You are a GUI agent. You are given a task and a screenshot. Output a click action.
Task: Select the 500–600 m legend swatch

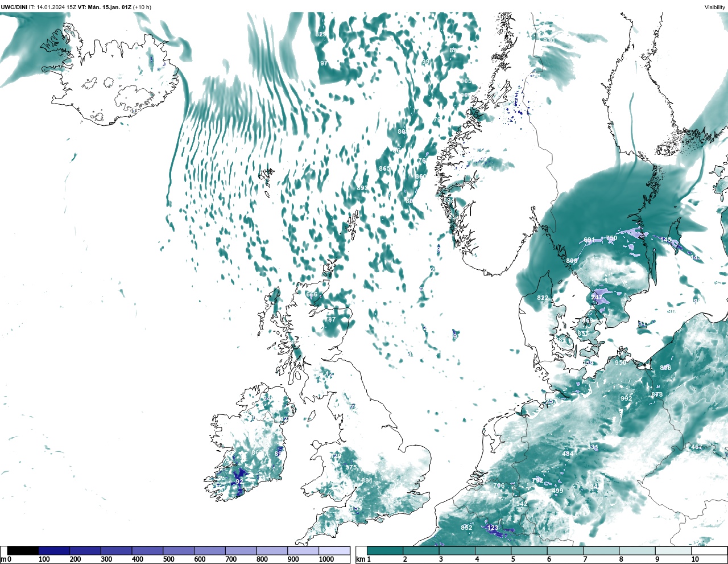[x=179, y=550]
